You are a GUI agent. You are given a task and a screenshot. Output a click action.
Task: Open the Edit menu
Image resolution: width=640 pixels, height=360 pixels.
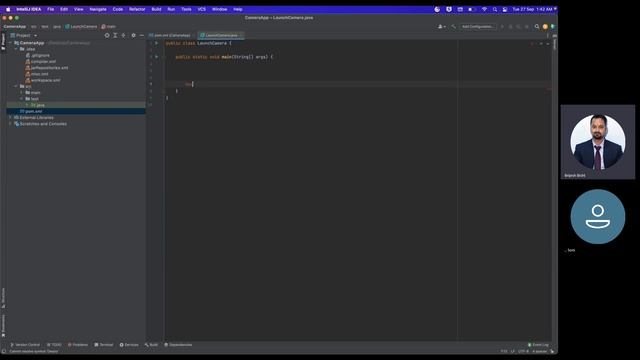pos(64,9)
